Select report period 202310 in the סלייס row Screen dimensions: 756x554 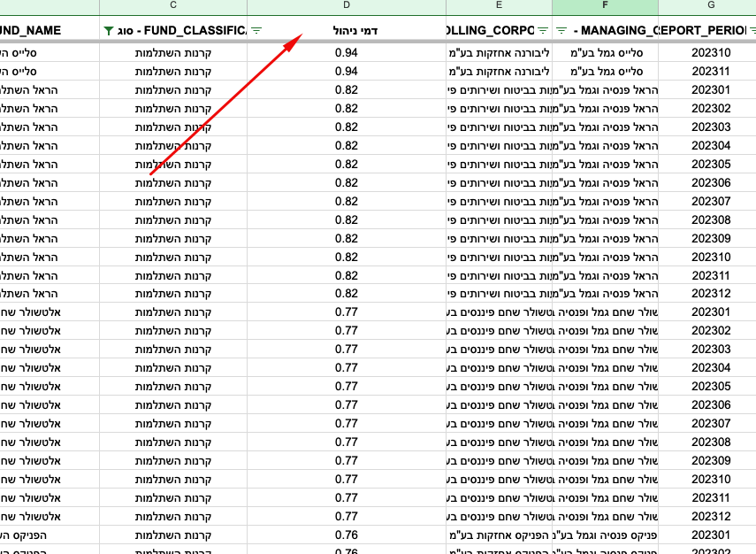[x=707, y=52]
